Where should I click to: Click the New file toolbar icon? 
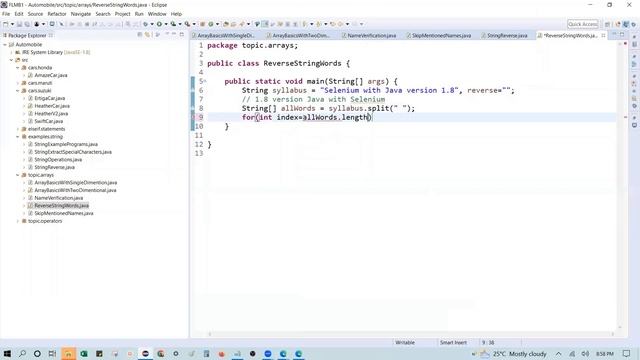(6, 24)
